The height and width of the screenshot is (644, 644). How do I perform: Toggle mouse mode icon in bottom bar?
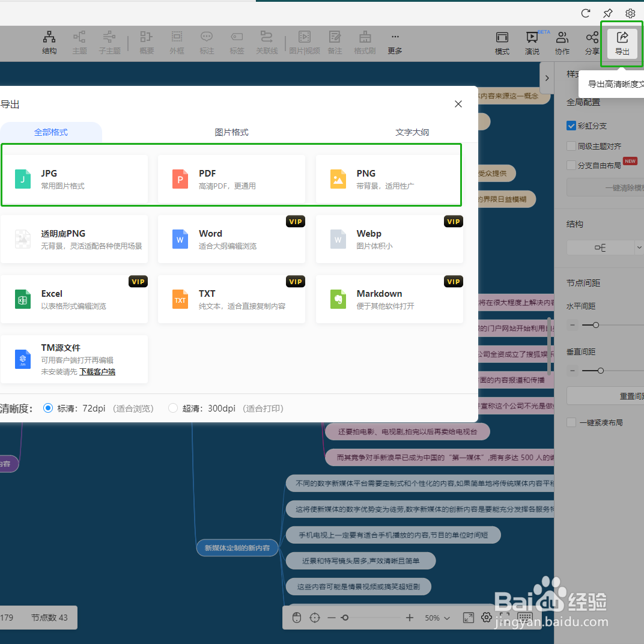pyautogui.click(x=297, y=618)
